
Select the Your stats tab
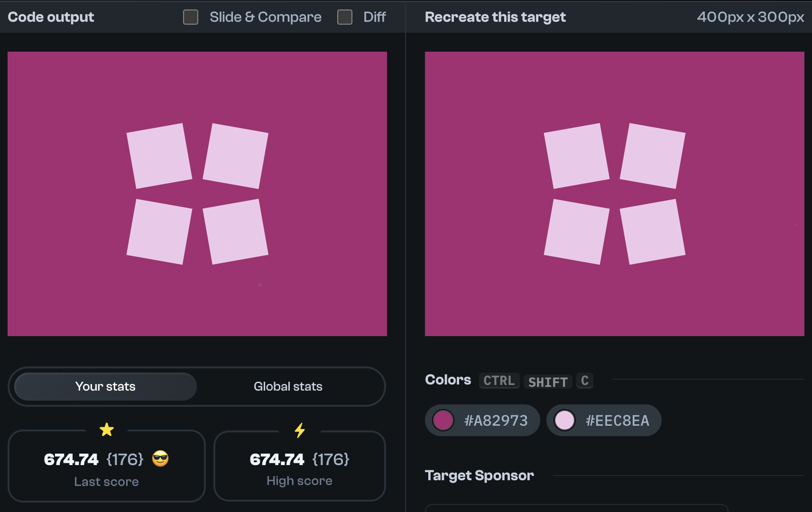[x=105, y=386]
